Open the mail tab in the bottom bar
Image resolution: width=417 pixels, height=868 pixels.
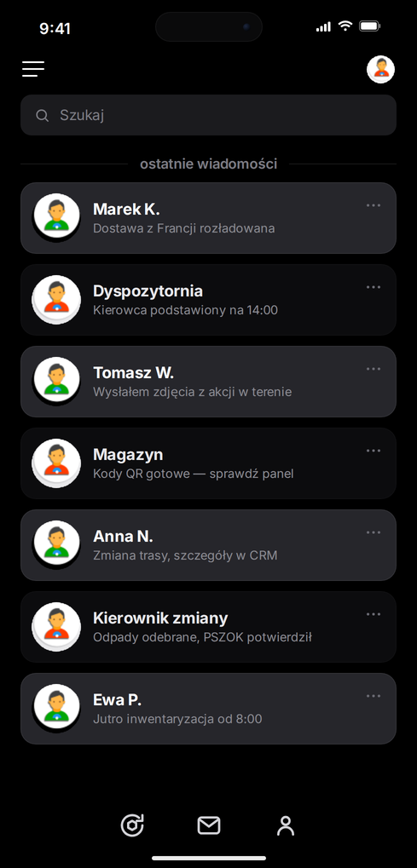tap(208, 825)
